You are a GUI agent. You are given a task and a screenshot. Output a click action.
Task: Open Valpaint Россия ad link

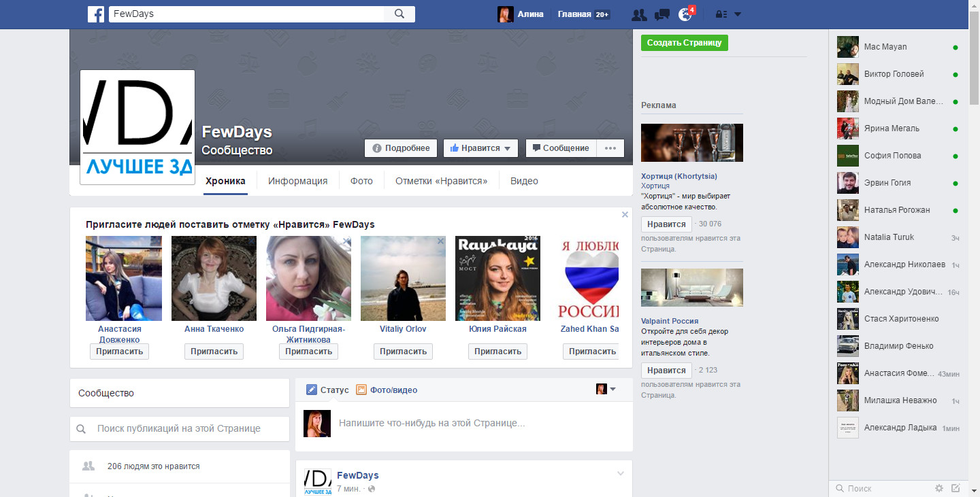tap(670, 321)
